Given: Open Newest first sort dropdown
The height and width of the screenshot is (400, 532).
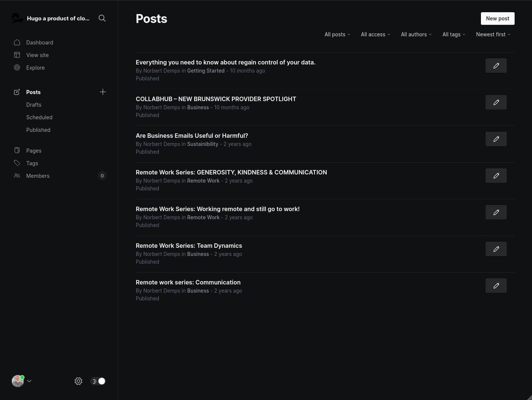Looking at the screenshot, I should point(493,34).
